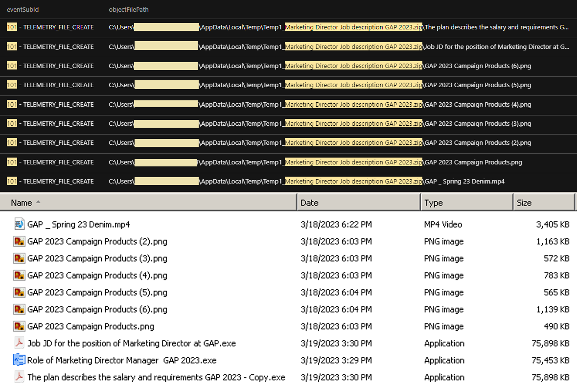Click the log path ending in Campaign Products (3).png
This screenshot has width=577, height=392.
click(x=320, y=124)
